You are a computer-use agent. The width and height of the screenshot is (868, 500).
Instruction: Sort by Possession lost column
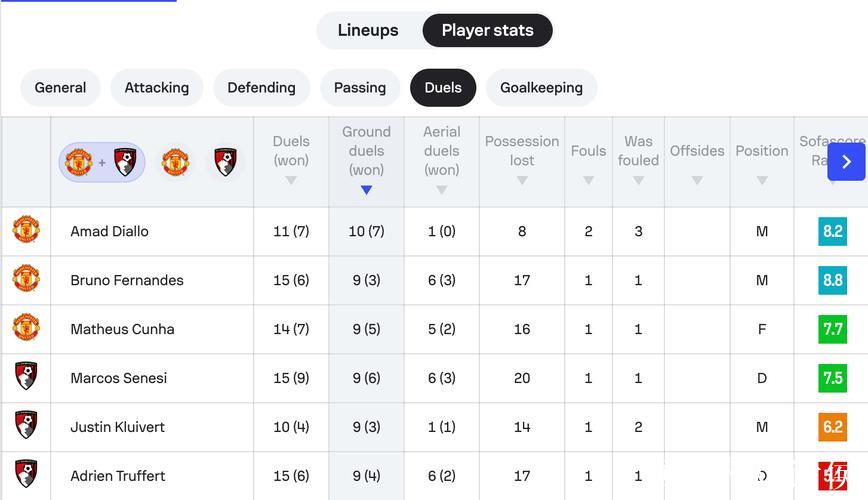point(522,181)
